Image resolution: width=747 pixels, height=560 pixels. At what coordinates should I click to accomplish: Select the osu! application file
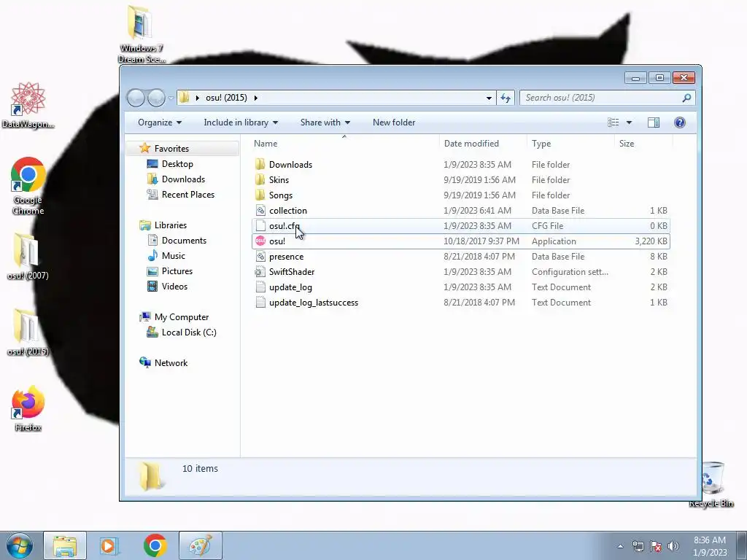[461, 241]
